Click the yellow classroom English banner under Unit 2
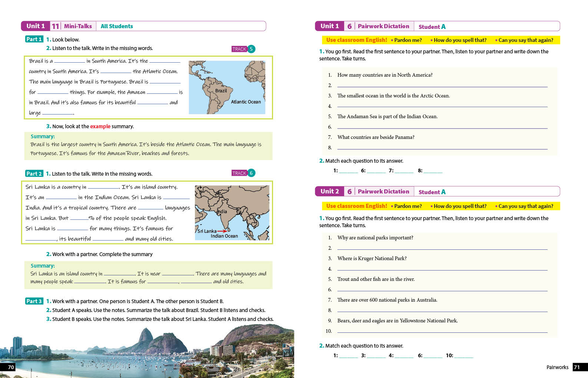588x378 pixels. coord(440,206)
